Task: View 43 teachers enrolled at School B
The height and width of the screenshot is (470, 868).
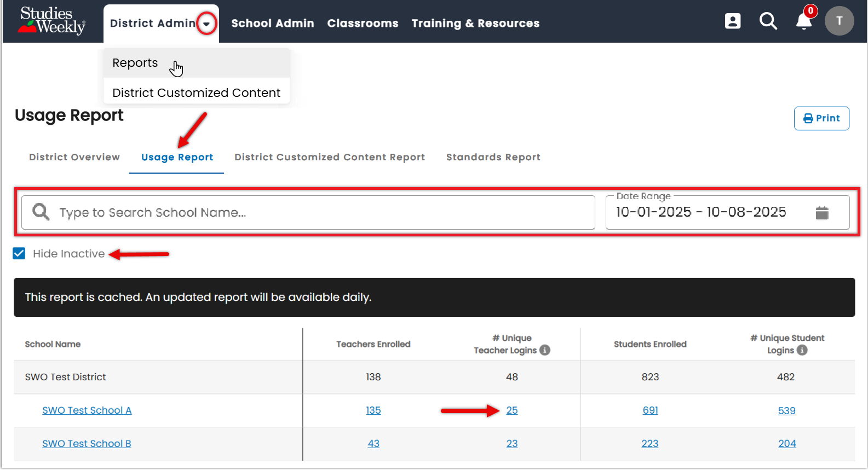Action: tap(373, 444)
